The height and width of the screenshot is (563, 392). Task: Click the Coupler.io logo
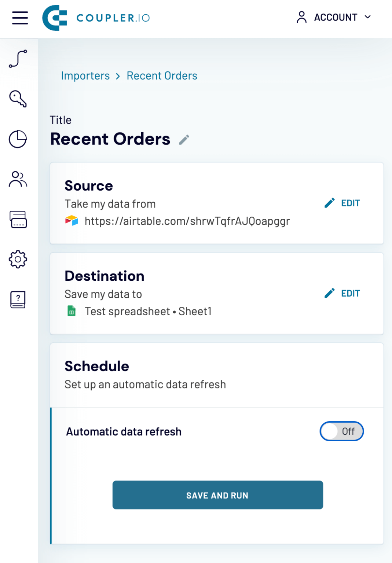pos(96,18)
